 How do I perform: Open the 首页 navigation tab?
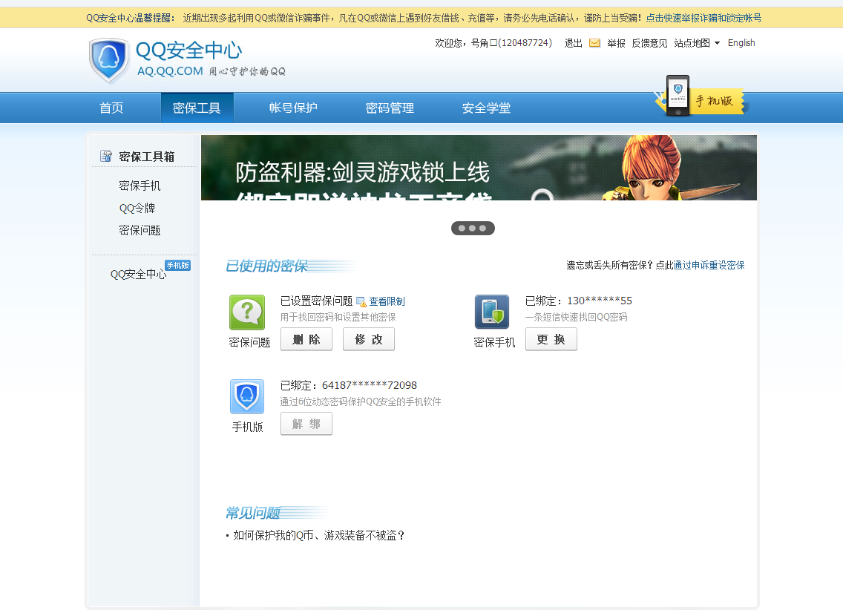click(x=112, y=108)
